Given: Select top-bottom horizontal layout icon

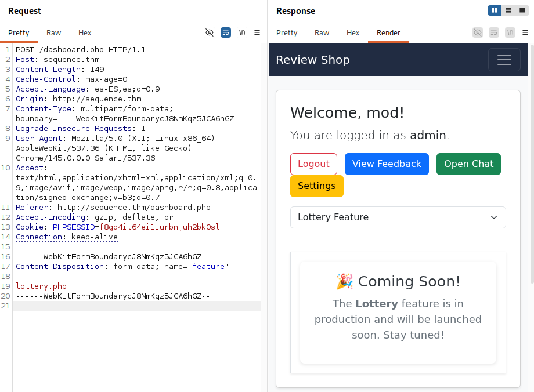Looking at the screenshot, I should (508, 10).
